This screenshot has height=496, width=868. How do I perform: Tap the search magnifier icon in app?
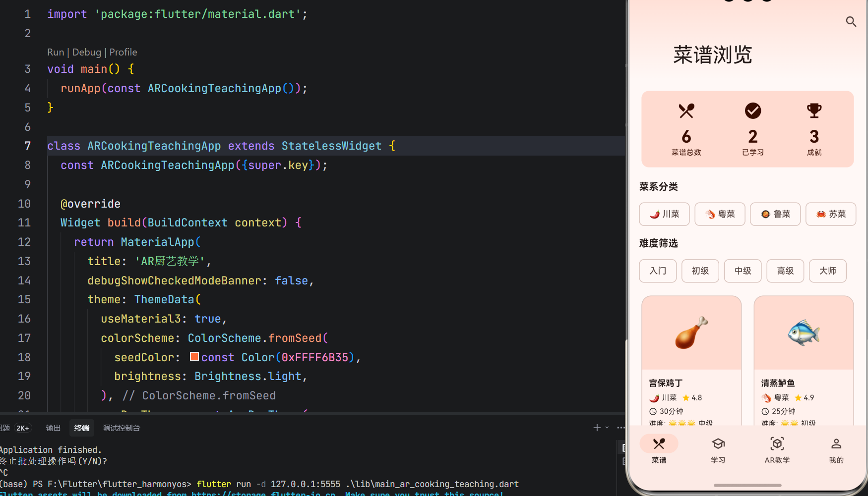click(x=851, y=21)
